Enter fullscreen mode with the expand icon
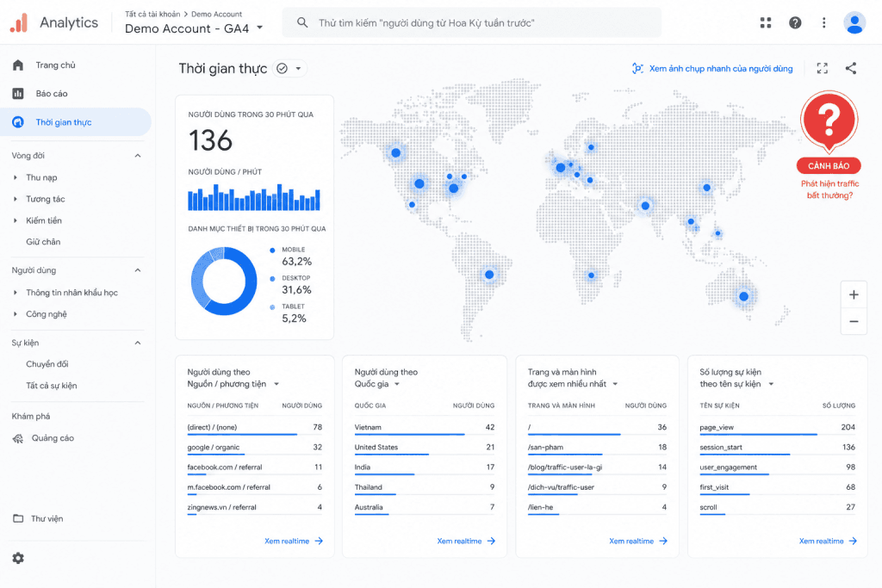The height and width of the screenshot is (588, 882). pyautogui.click(x=823, y=69)
